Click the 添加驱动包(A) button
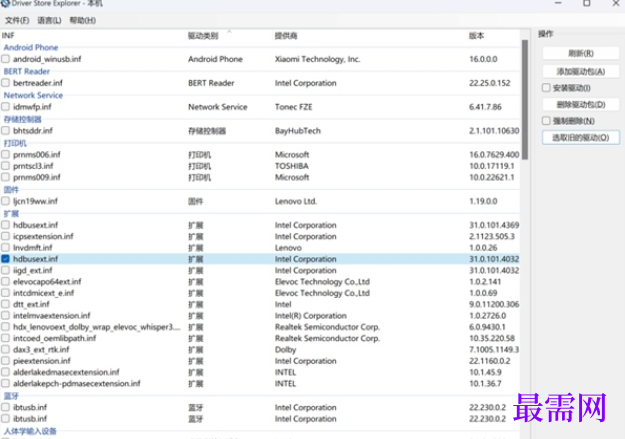The height and width of the screenshot is (439, 625). [x=580, y=71]
